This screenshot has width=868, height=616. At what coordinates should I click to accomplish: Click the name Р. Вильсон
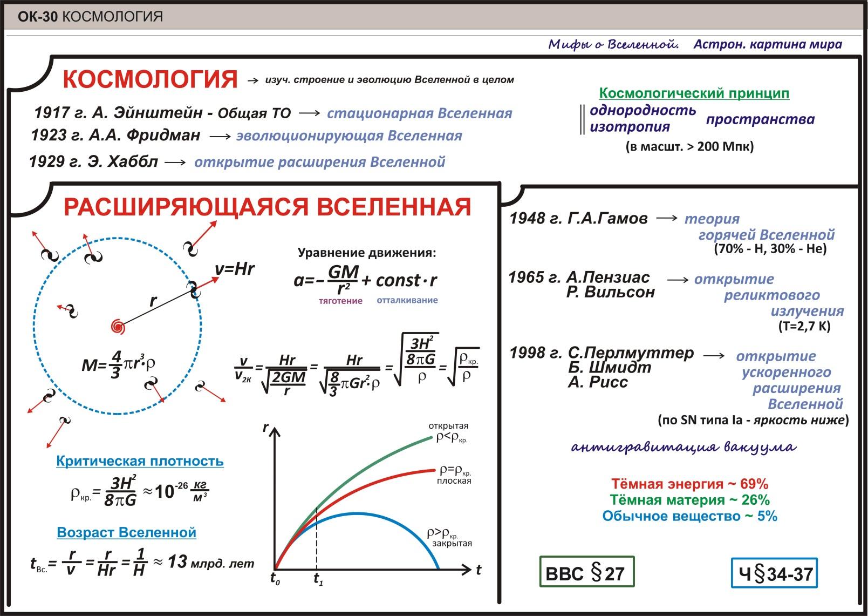(611, 292)
